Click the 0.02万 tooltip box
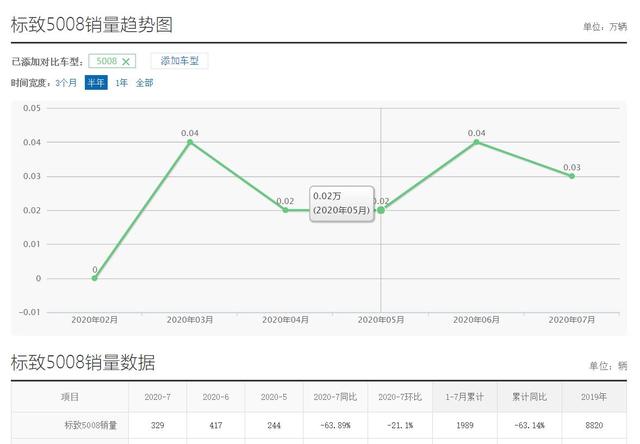The height and width of the screenshot is (444, 640). (342, 204)
